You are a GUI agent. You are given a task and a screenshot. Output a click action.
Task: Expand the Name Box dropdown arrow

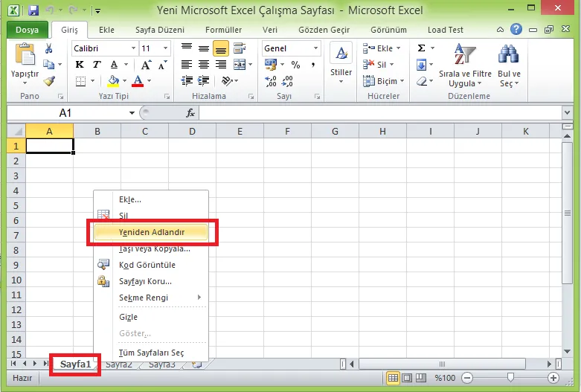[132, 113]
